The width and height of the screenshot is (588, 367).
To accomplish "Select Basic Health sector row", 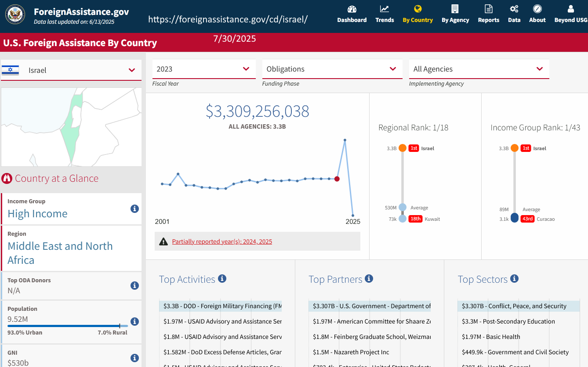I will tap(519, 337).
